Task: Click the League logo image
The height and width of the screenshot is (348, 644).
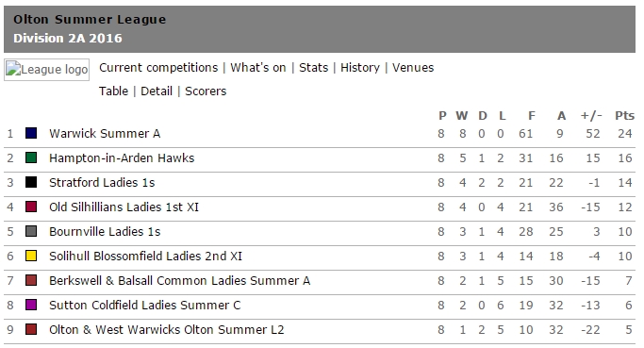Action: [x=47, y=70]
